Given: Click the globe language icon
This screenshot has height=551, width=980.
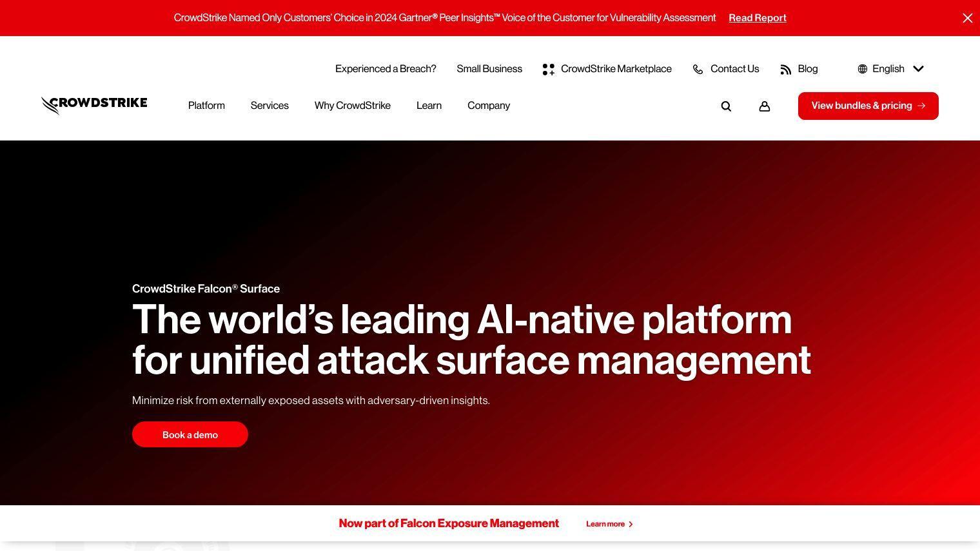Looking at the screenshot, I should [863, 69].
